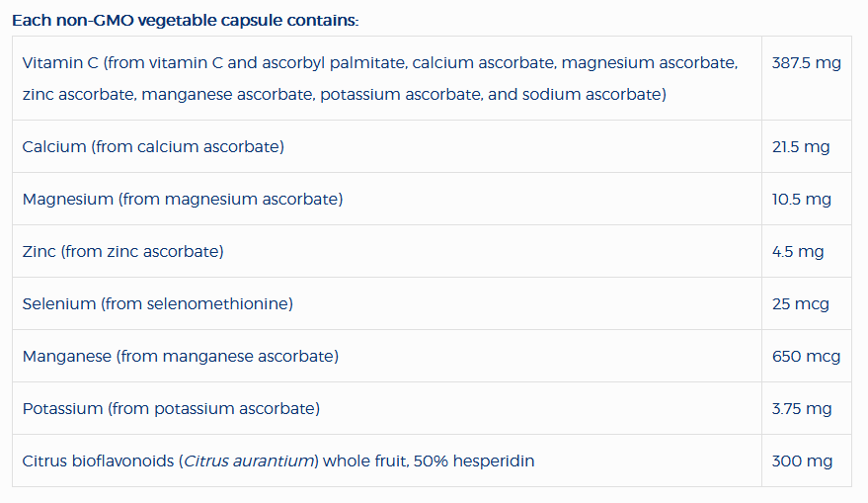Viewport: 868px width, 503px height.
Task: Click the Potassium from potassium ascorbate row
Action: pos(171,409)
